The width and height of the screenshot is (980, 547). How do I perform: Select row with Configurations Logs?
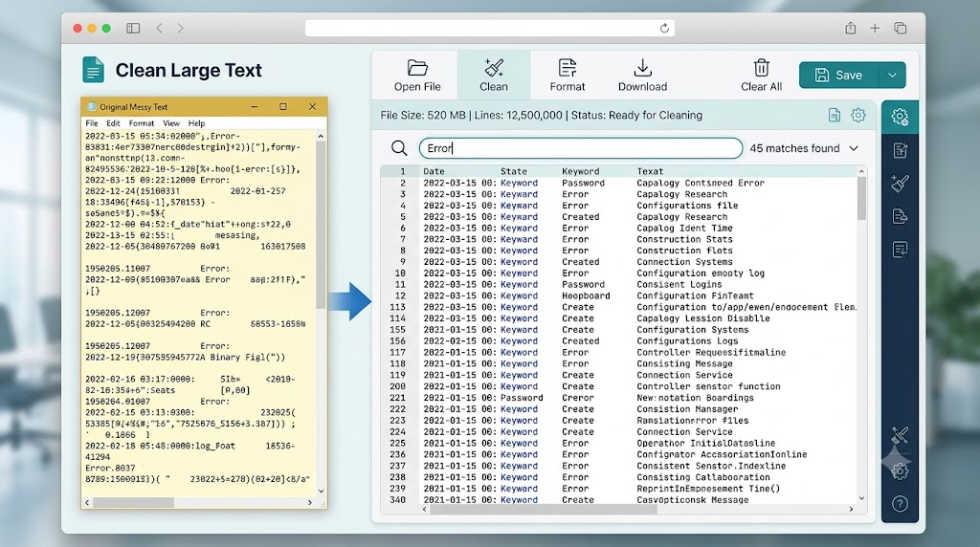coord(619,341)
